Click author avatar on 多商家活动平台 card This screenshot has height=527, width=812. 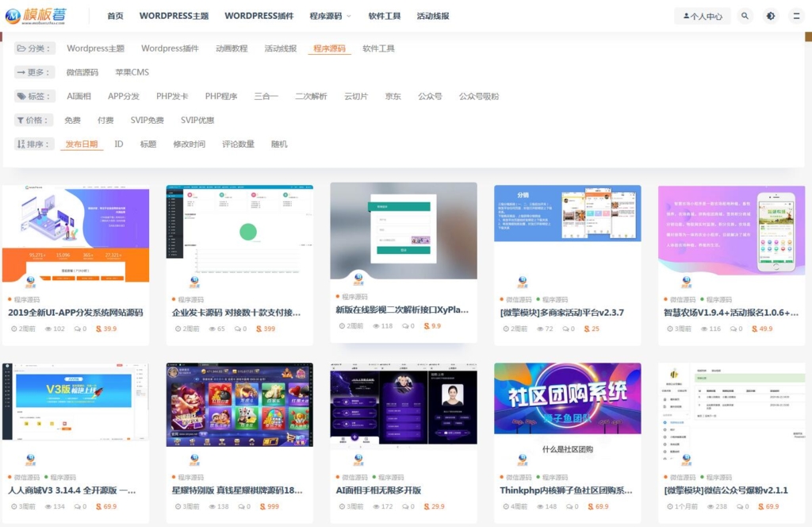pos(522,283)
